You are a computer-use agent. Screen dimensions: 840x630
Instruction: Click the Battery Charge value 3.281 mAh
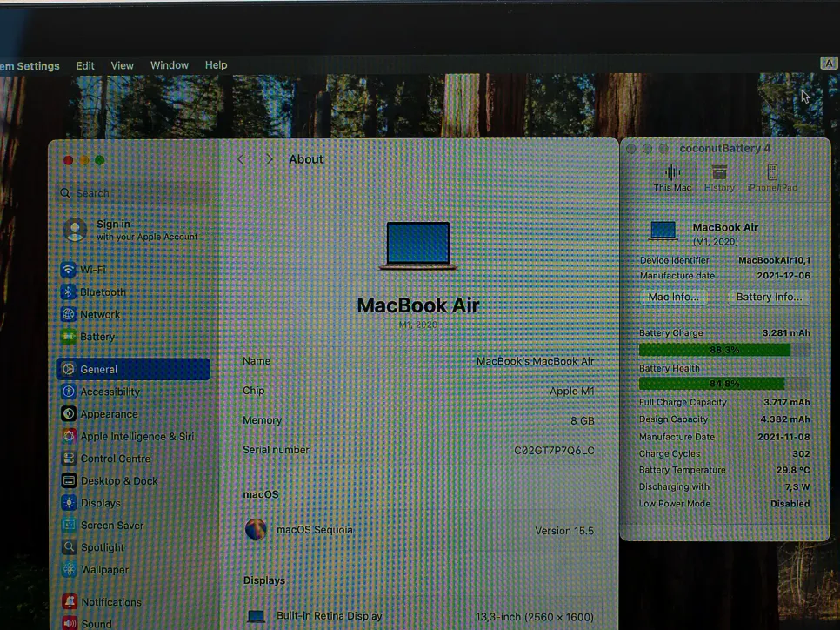click(786, 333)
